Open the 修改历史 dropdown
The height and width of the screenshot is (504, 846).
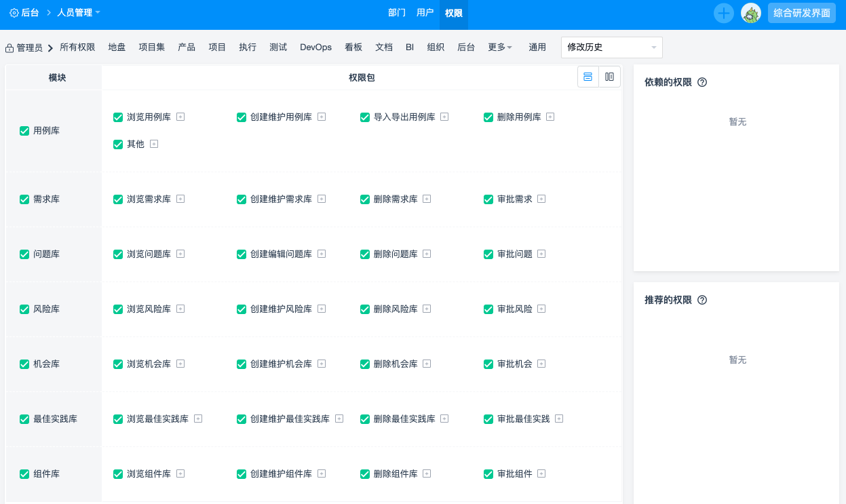pyautogui.click(x=611, y=47)
